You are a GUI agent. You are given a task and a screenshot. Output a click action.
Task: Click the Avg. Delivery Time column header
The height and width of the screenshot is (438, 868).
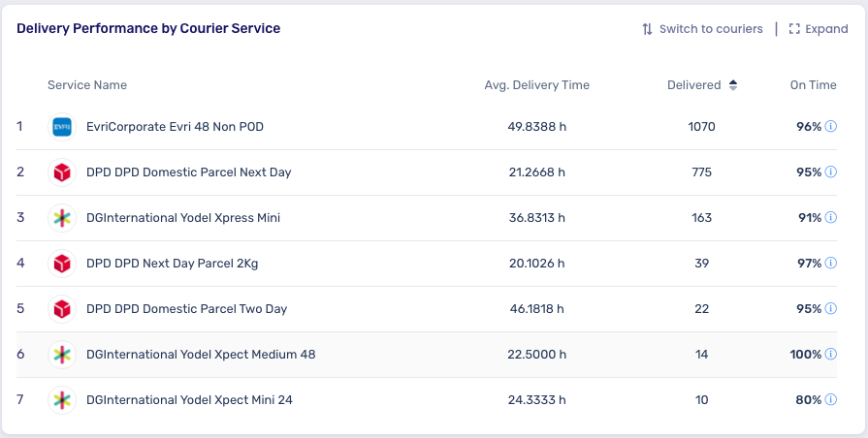pos(536,85)
